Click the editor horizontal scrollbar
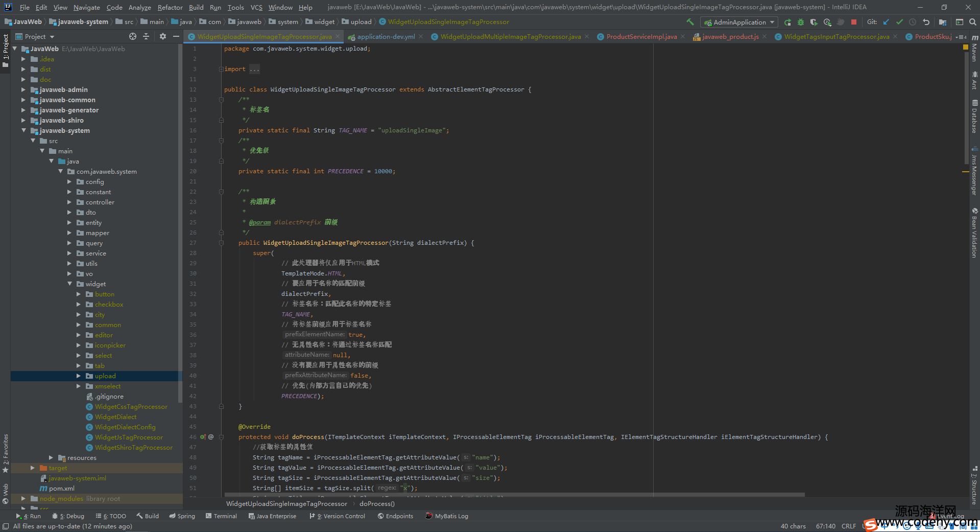 [x=514, y=495]
